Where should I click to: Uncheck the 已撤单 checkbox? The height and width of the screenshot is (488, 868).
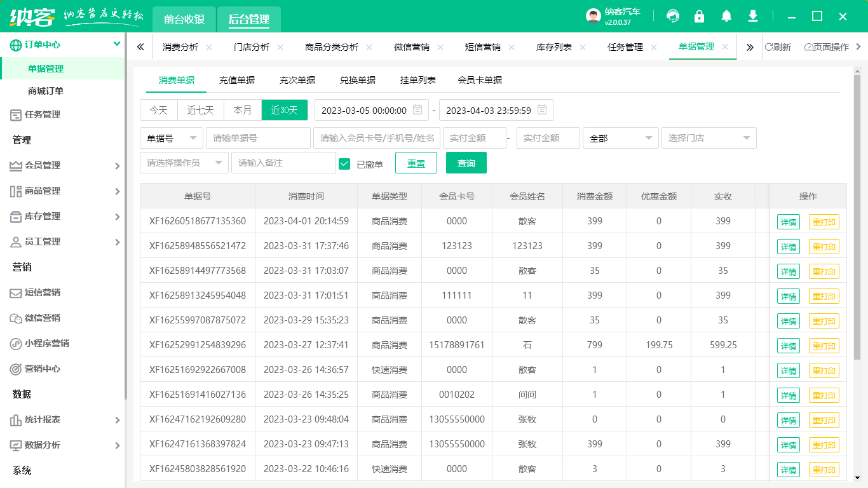344,164
